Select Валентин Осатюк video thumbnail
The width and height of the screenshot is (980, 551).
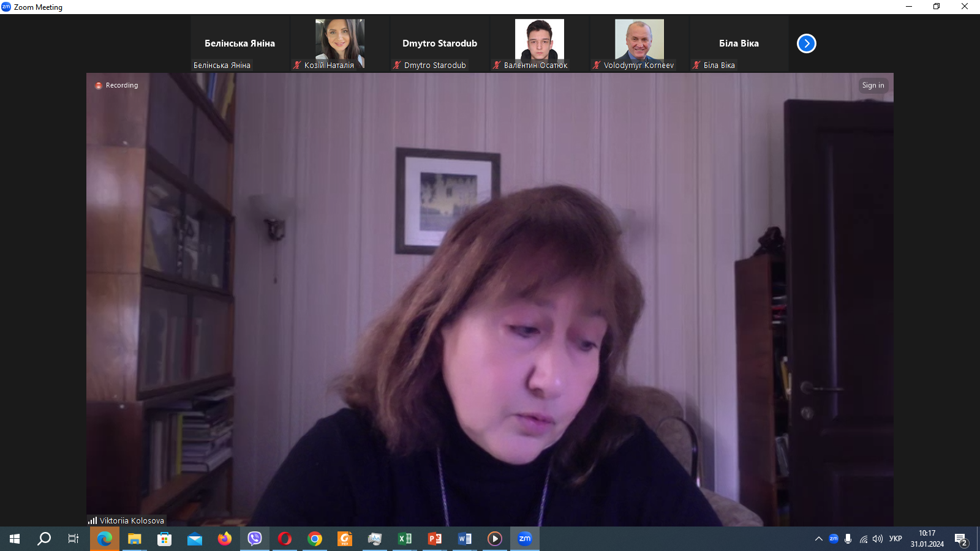click(x=540, y=43)
